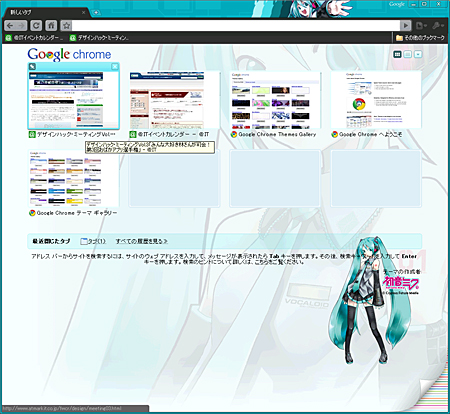The width and height of the screenshot is (450, 414).
Task: Click the forward navigation arrow
Action: click(21, 26)
